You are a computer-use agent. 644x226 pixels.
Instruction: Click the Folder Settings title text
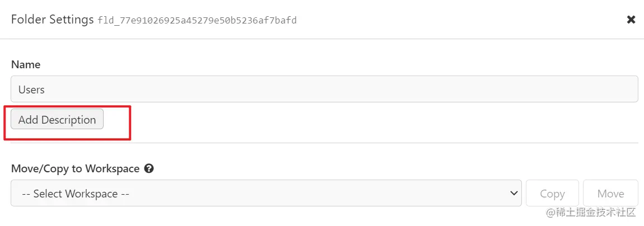pyautogui.click(x=52, y=19)
